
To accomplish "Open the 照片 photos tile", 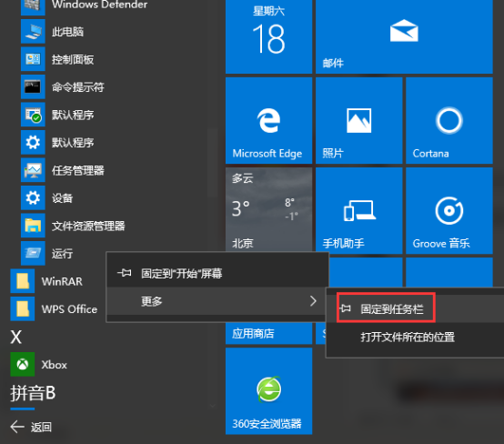I will tap(359, 120).
